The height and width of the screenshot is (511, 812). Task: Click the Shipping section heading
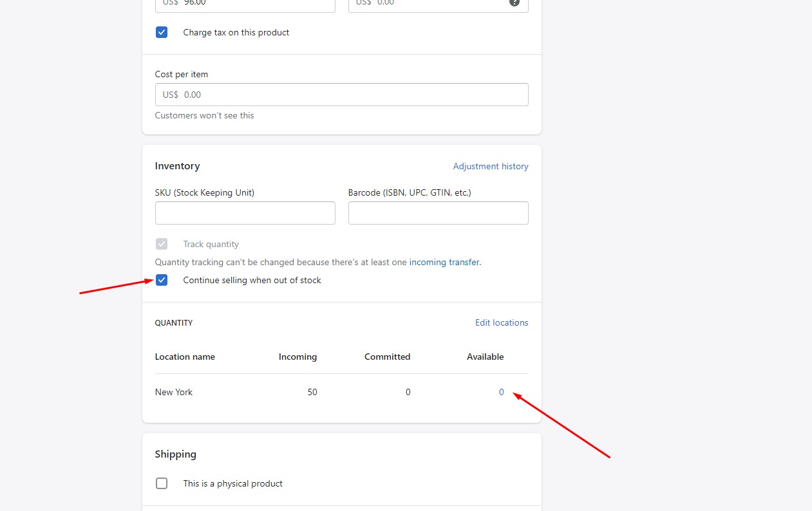point(176,454)
